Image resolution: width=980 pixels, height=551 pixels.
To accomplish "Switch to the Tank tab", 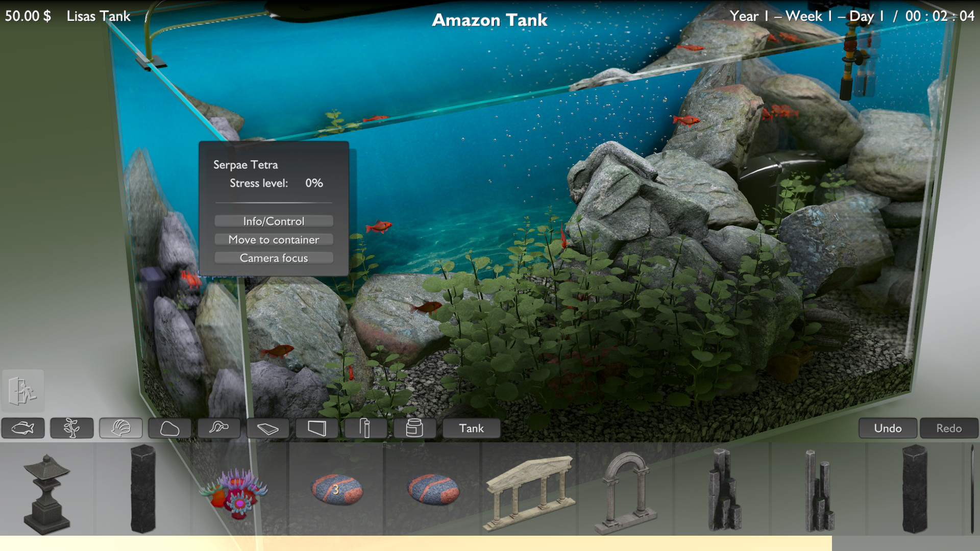I will [471, 428].
